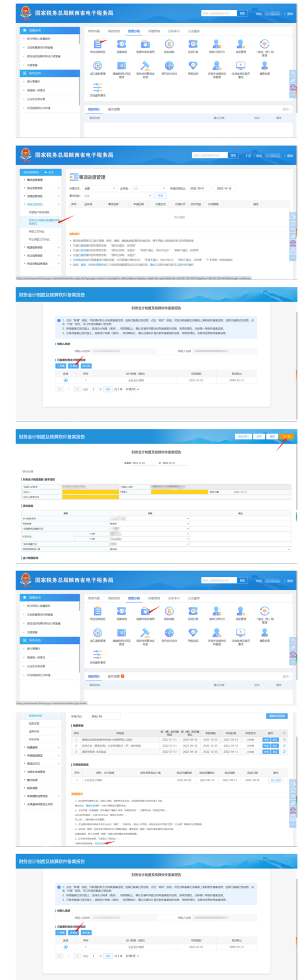
Task: Open 出口退税管理 icon in first homepage screenshot
Action: (97, 66)
